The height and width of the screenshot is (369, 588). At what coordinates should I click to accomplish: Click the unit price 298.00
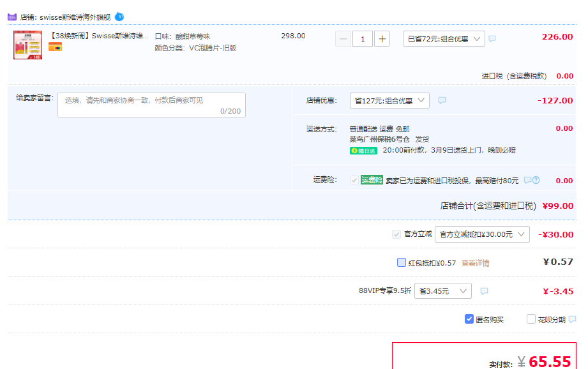click(293, 36)
